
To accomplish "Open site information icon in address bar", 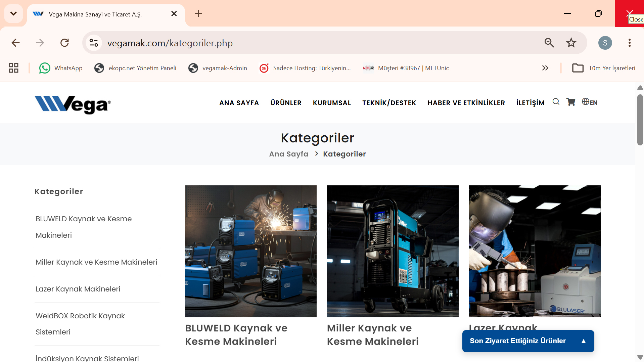I will (94, 43).
